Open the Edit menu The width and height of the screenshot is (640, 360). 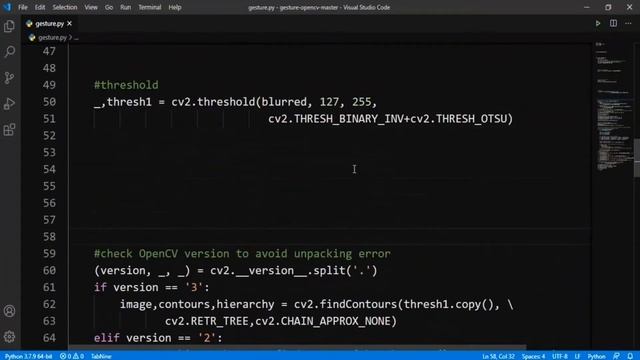[x=40, y=7]
